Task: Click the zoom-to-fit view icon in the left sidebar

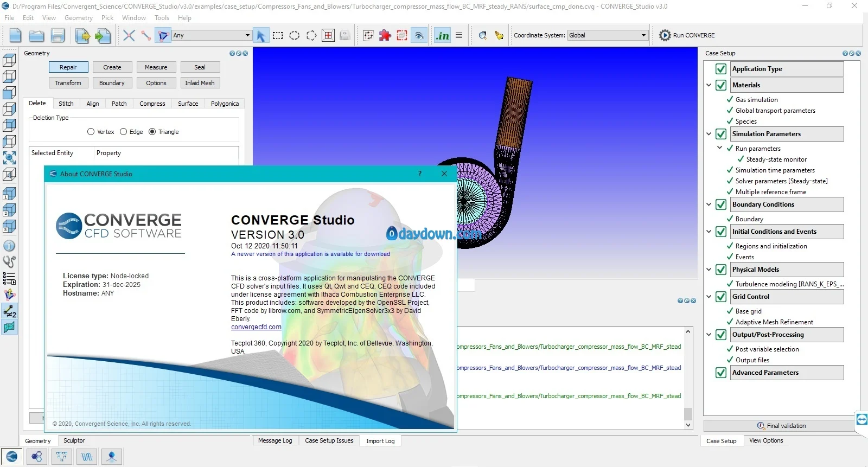Action: tap(9, 158)
